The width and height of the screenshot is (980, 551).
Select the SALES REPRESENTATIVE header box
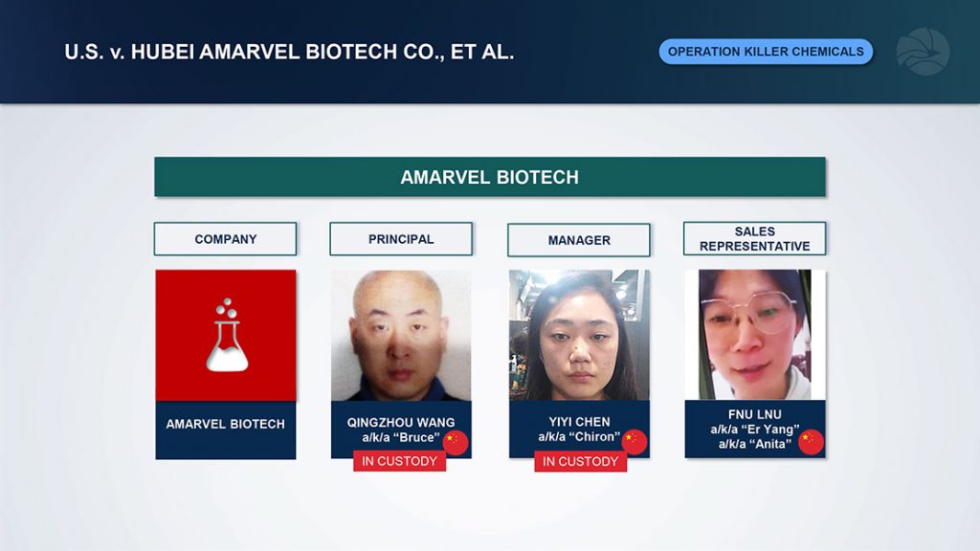[754, 238]
